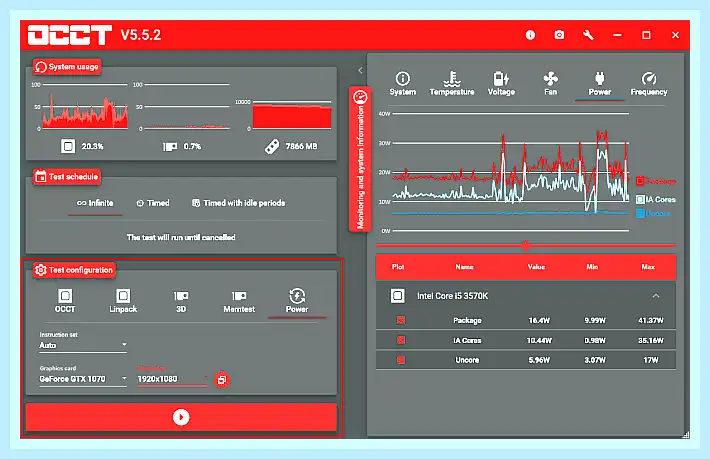This screenshot has height=459, width=710.
Task: Choose the Timed test schedule
Action: pyautogui.click(x=153, y=203)
